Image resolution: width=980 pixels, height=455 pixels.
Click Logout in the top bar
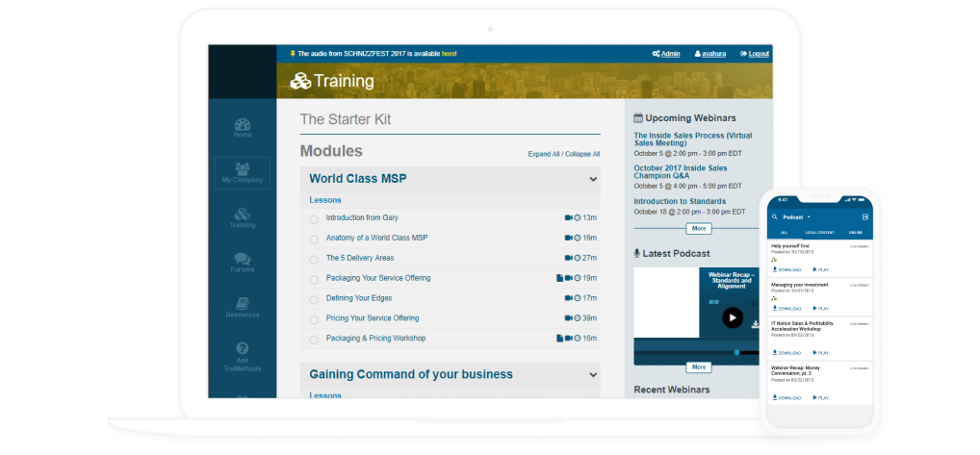tap(755, 54)
